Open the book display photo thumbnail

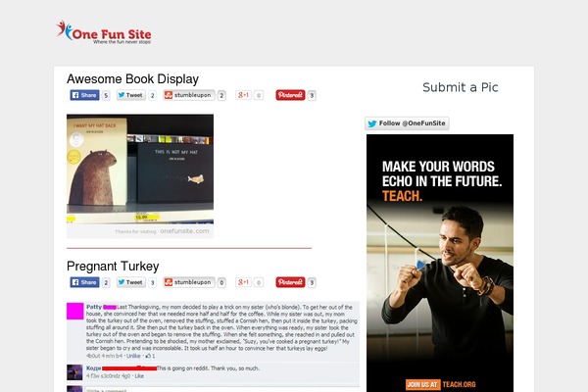pyautogui.click(x=140, y=176)
